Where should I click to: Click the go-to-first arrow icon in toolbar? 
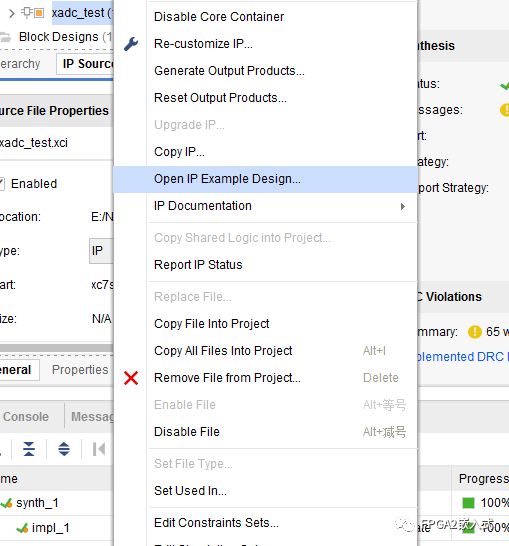click(99, 449)
